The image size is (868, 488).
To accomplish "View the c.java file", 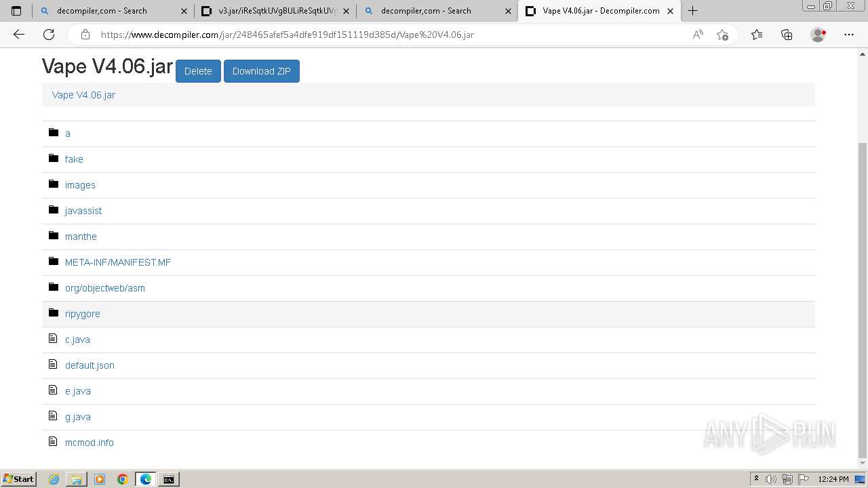I will 77,340.
